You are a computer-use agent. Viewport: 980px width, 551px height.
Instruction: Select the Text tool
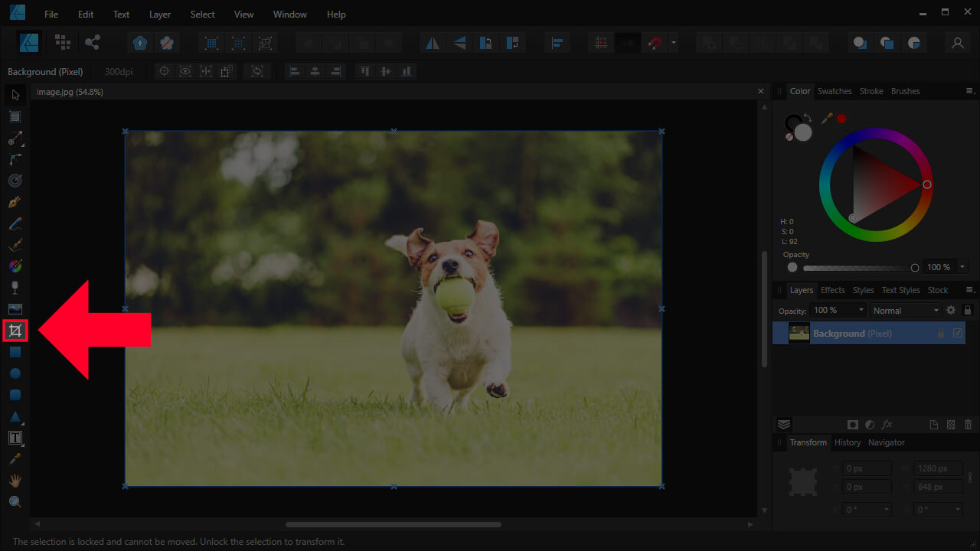(x=15, y=438)
